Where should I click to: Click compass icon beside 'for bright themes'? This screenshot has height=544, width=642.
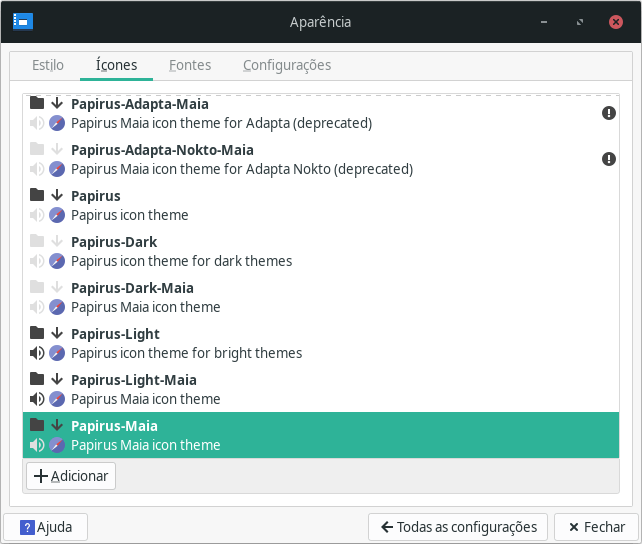click(x=57, y=353)
